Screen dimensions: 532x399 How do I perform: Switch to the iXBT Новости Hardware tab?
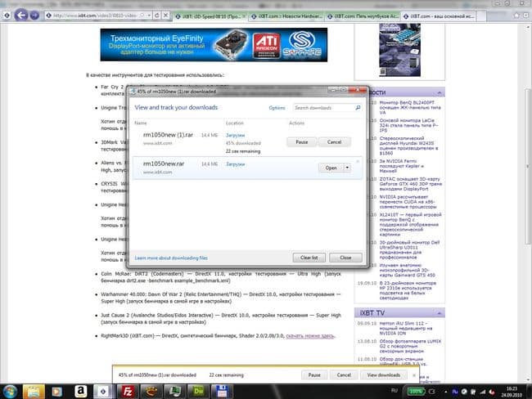point(286,16)
